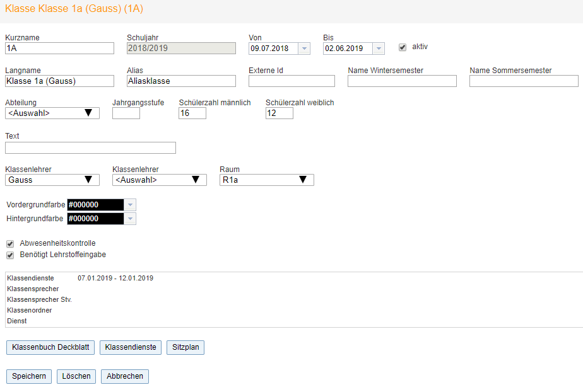Click the Klassensprecher row
This screenshot has height=392, width=583.
point(33,289)
